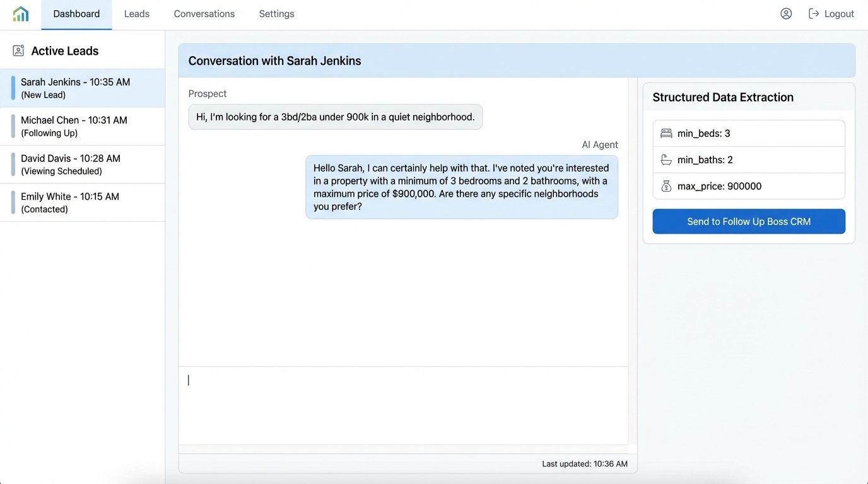Open the David Davis lead
This screenshot has width=868, height=484.
pos(82,164)
